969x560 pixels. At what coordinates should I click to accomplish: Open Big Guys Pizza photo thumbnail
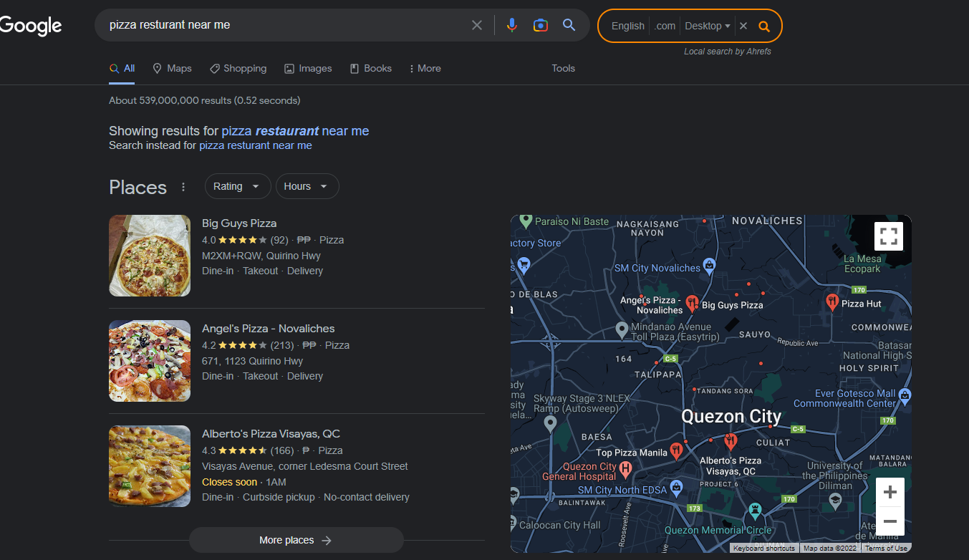(x=150, y=256)
